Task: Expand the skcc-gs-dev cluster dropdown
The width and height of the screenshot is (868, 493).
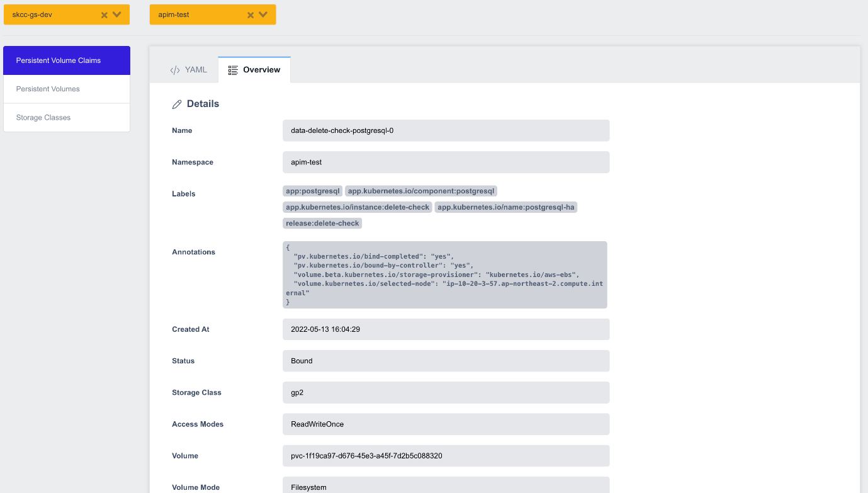Action: pyautogui.click(x=117, y=14)
